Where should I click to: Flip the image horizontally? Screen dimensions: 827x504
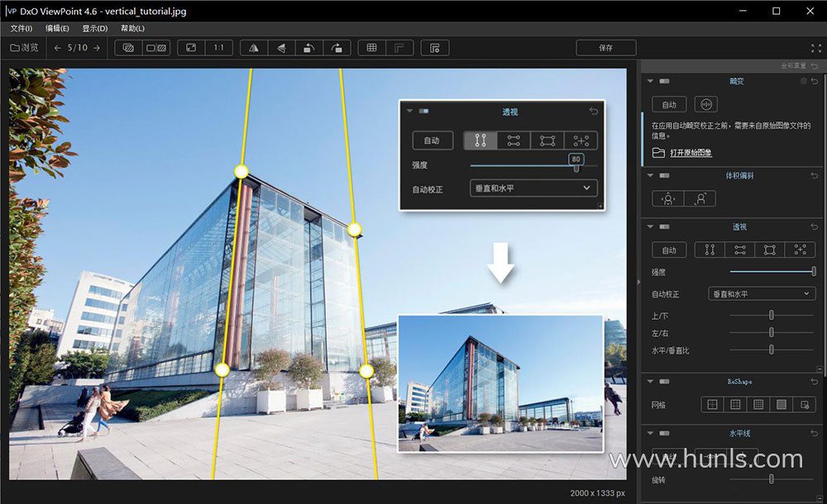[254, 48]
